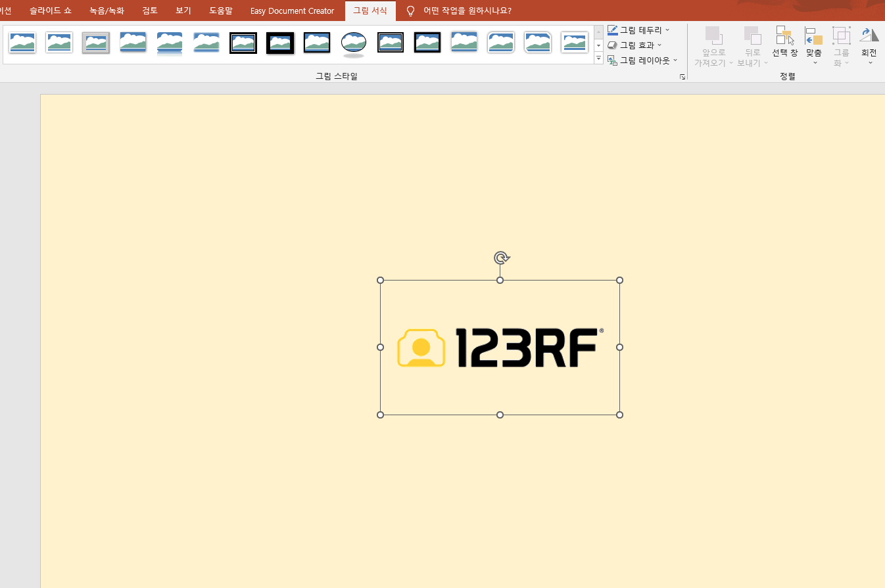Apply the Center Shadow Rectangle picture style
The image size is (885, 588).
[x=464, y=43]
